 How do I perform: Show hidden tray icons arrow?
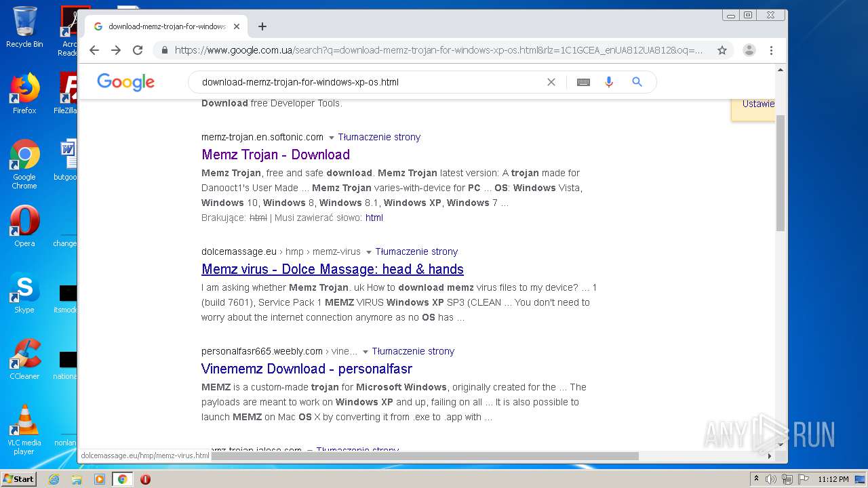(756, 479)
